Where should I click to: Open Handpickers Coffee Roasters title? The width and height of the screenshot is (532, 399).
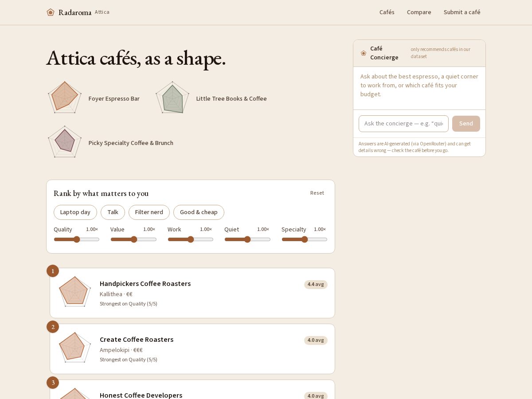point(145,284)
